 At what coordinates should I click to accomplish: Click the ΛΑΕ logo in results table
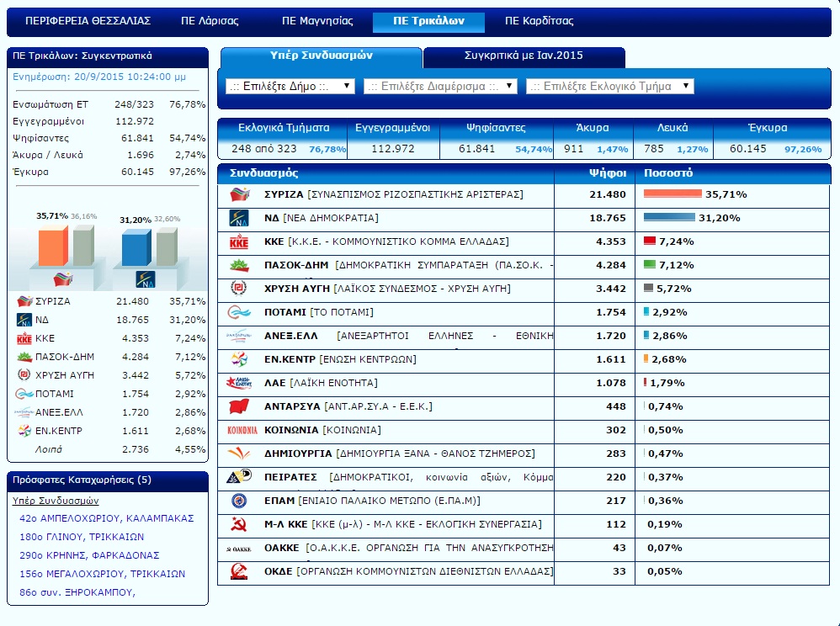(239, 383)
